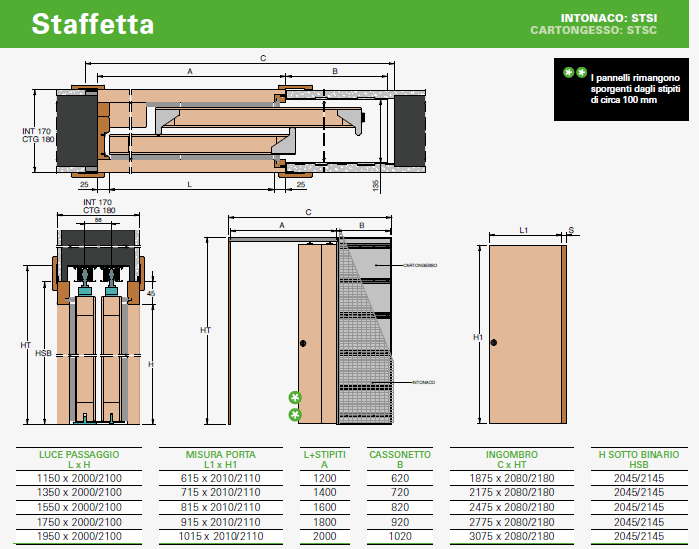
Task: Click the value 1200 in the L+STIPITI column
Action: (325, 479)
